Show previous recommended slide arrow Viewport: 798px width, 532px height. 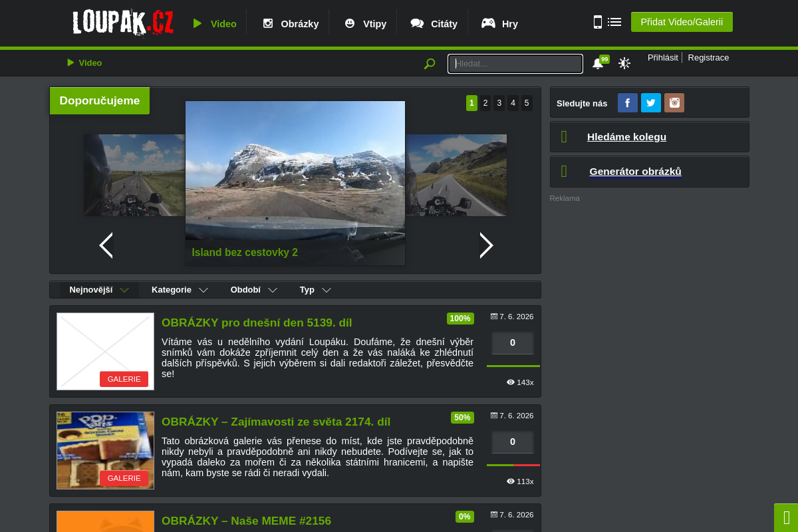tap(106, 245)
